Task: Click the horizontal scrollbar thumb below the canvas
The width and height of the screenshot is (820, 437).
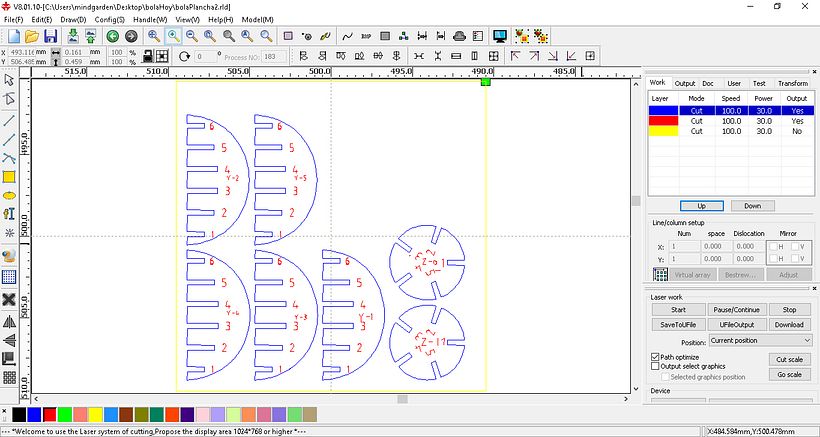Action: pyautogui.click(x=402, y=399)
